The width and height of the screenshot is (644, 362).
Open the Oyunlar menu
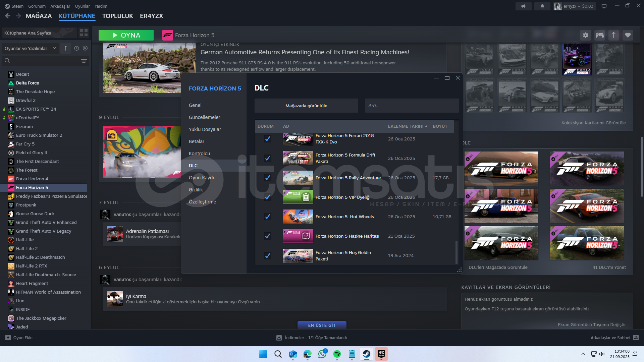click(x=82, y=6)
